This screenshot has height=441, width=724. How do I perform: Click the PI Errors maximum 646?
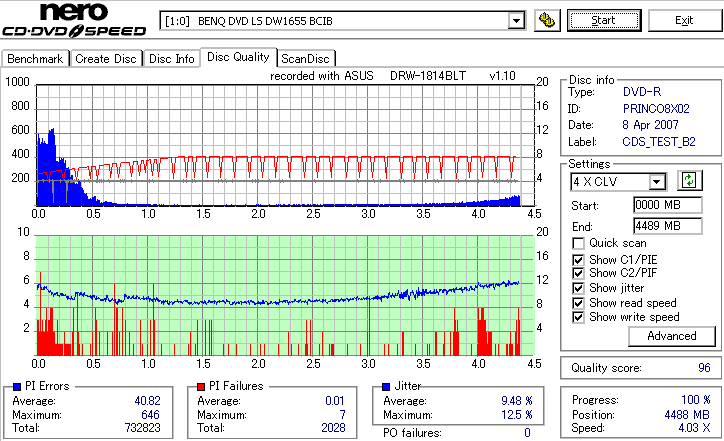tap(151, 415)
